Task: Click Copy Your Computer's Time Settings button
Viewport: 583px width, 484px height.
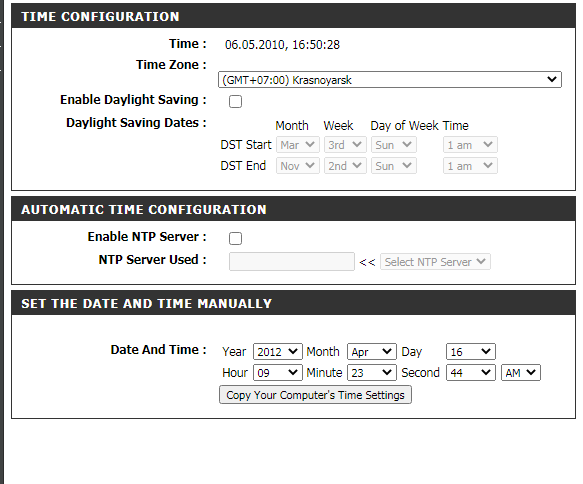Action: (x=315, y=395)
